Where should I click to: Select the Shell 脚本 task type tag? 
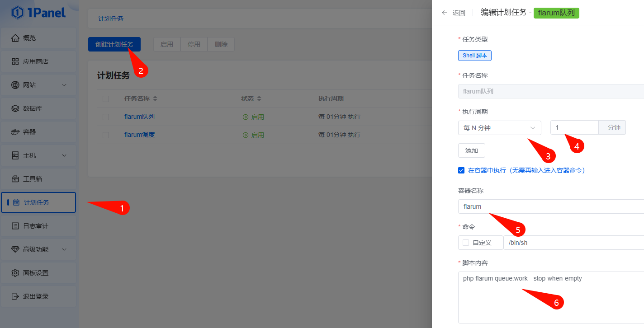point(475,56)
